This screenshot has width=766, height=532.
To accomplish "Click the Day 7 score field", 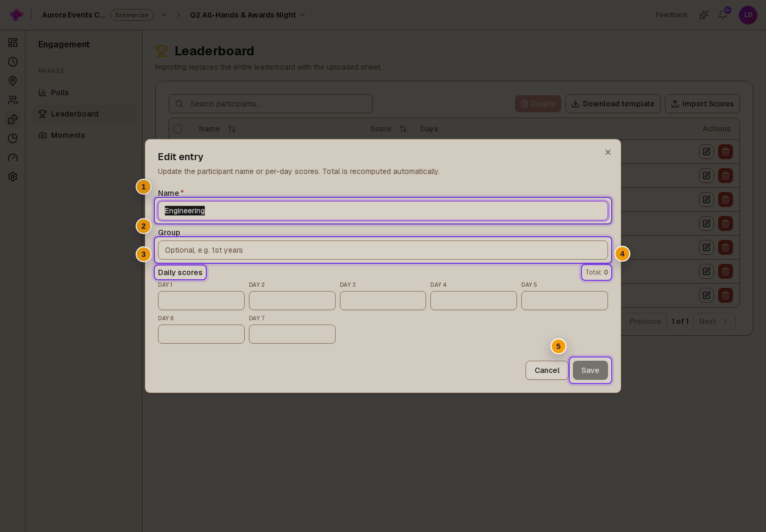I will (x=292, y=334).
